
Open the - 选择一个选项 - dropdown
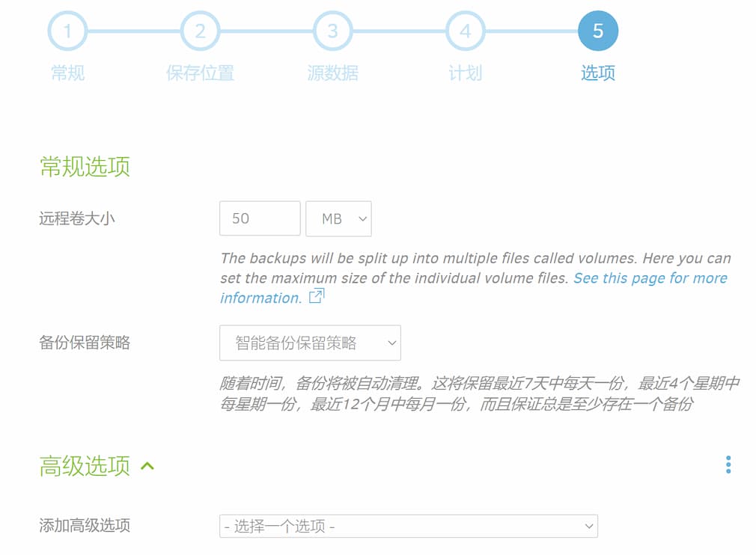coord(409,526)
